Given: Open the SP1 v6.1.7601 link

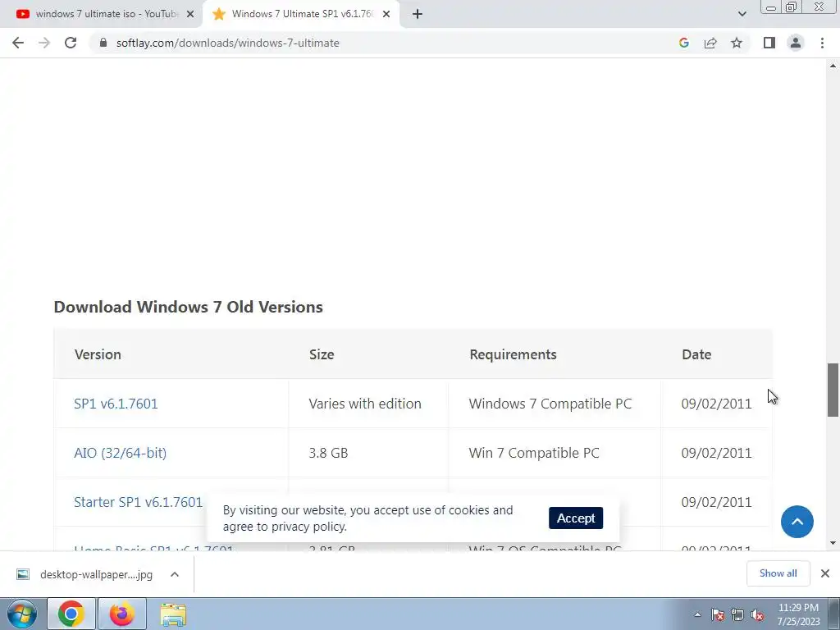Looking at the screenshot, I should pos(116,404).
